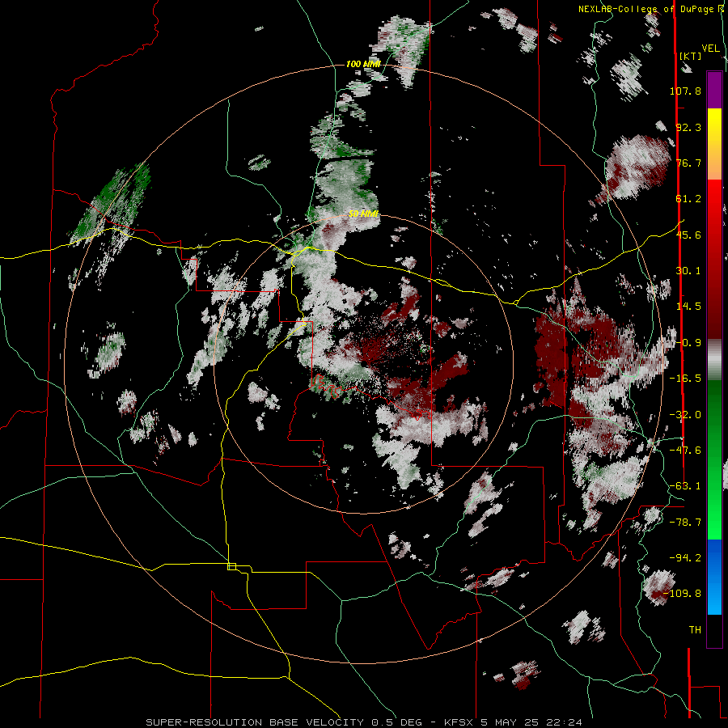Click the -47.6 velocity scale value
Viewport: 728px width, 728px height.
(685, 451)
